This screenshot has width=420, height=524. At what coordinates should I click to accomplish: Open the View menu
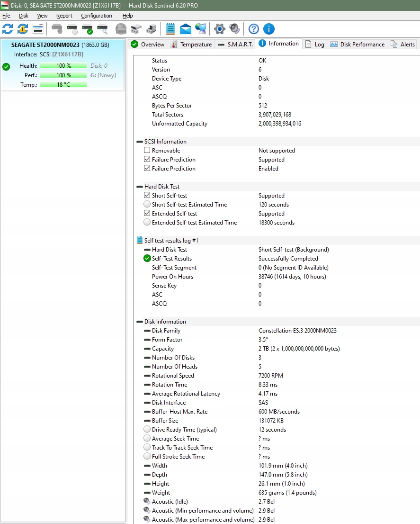[42, 16]
